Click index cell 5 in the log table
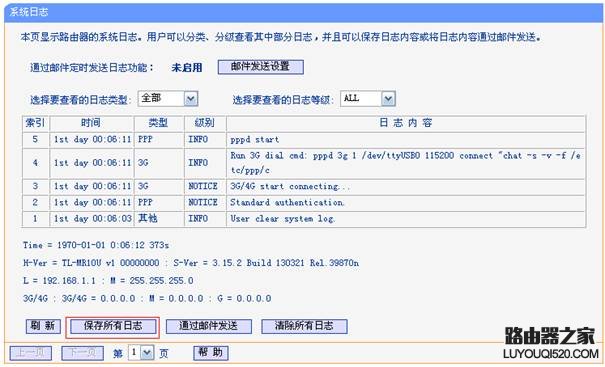Screen dimensions: 605x367 pyautogui.click(x=35, y=139)
